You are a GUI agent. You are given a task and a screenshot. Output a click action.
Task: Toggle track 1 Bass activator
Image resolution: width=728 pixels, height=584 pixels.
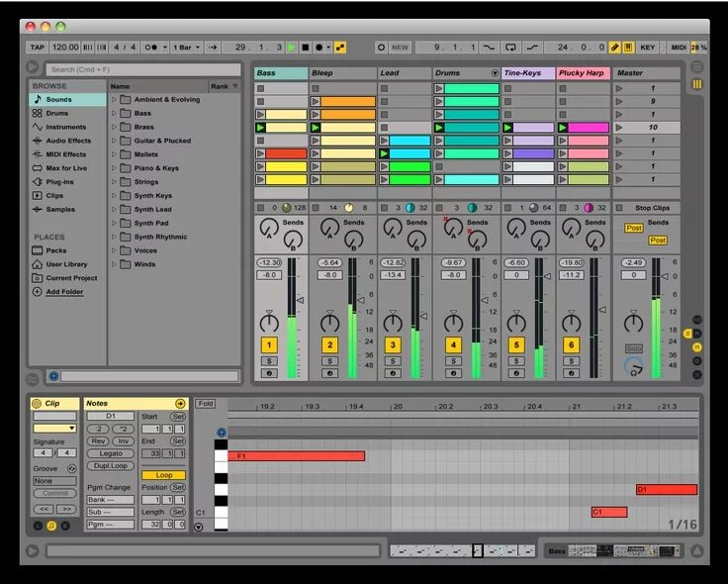click(269, 345)
